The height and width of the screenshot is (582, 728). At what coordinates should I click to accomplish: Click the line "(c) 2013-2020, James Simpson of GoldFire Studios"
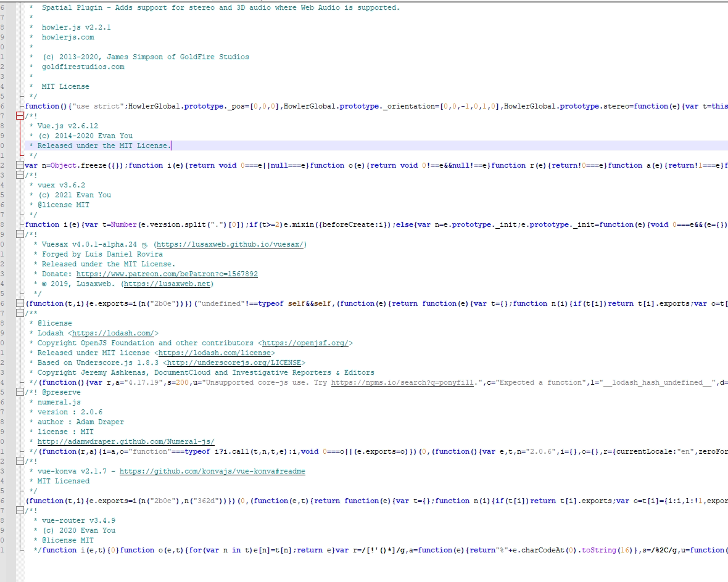(x=146, y=57)
